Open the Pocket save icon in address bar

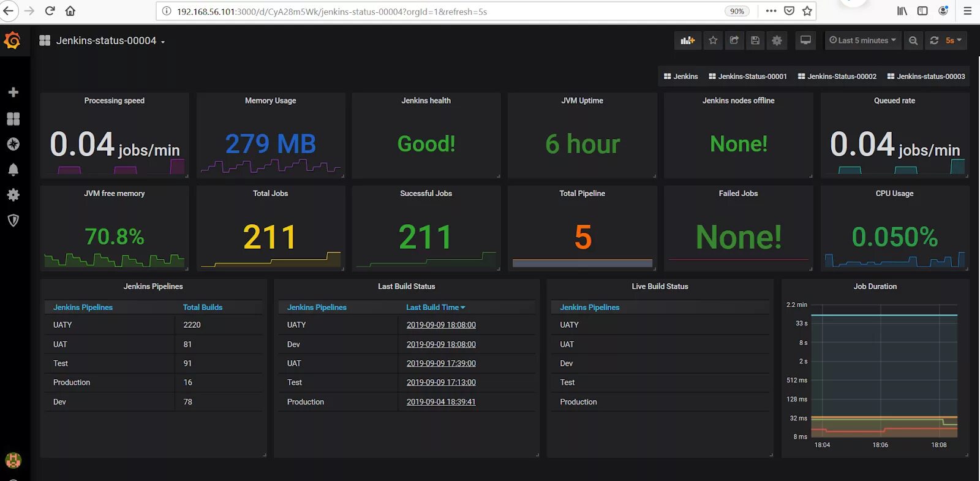[x=790, y=11]
